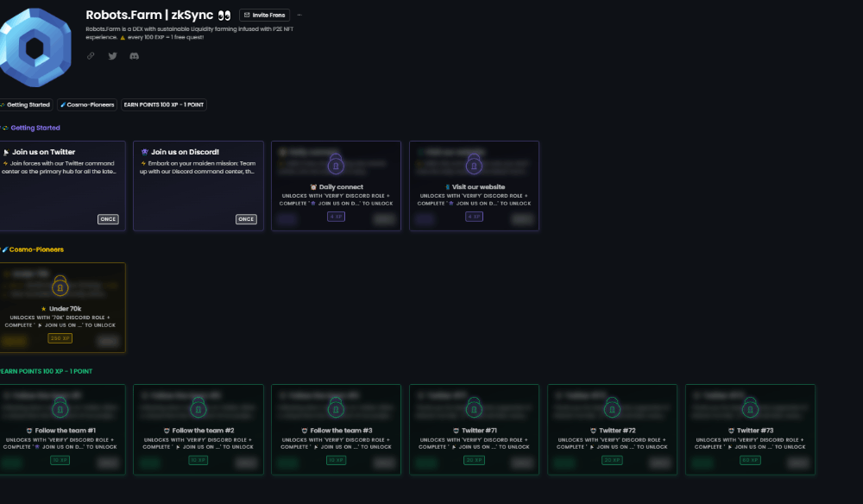Screen dimensions: 863x504
Task: Click the yellow lock on Under 70k
Action: (x=60, y=286)
